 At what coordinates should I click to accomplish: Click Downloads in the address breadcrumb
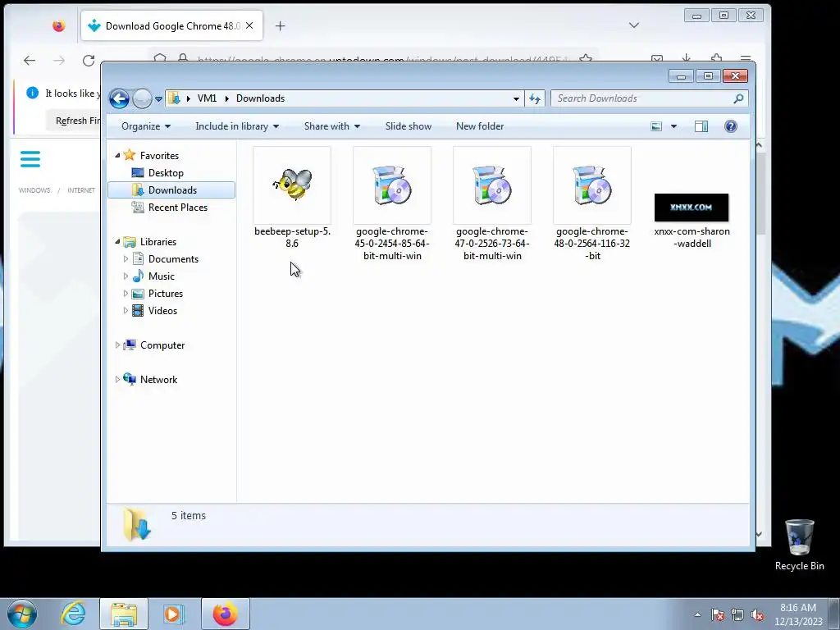pos(260,98)
